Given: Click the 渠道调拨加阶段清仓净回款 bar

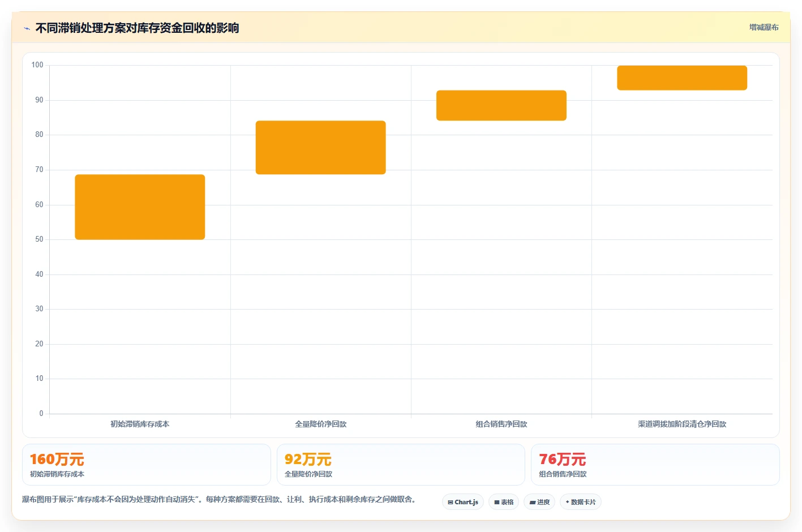Looking at the screenshot, I should pyautogui.click(x=682, y=78).
